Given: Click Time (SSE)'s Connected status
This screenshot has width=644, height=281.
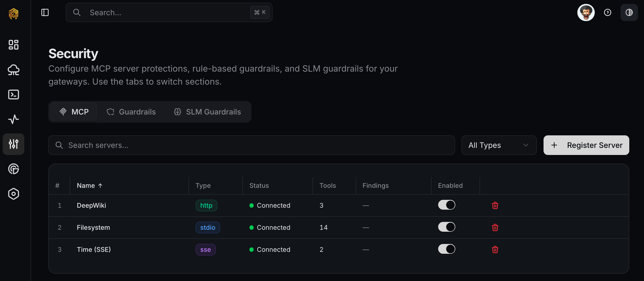Looking at the screenshot, I should [x=270, y=249].
